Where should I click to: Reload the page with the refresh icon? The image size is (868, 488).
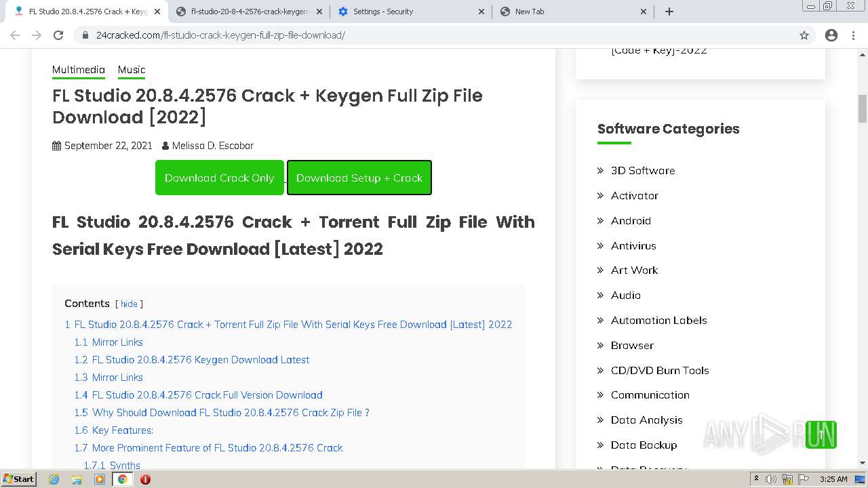tap(58, 35)
